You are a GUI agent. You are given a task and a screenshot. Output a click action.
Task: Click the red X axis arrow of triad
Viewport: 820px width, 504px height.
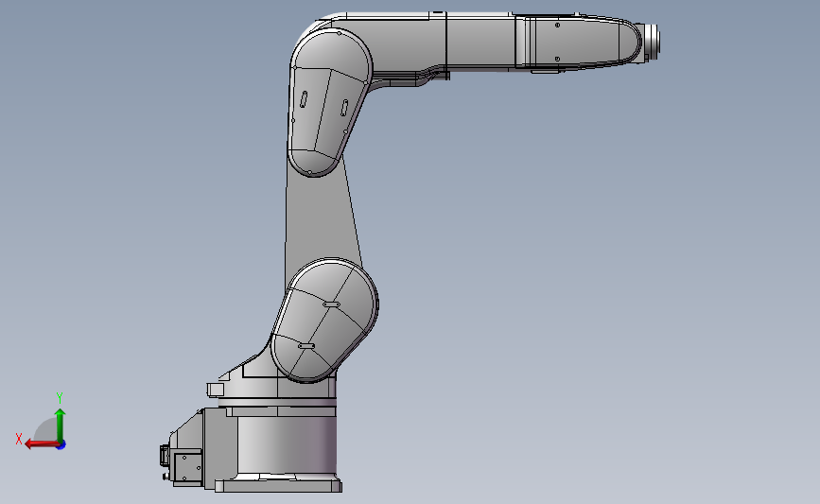coord(41,444)
